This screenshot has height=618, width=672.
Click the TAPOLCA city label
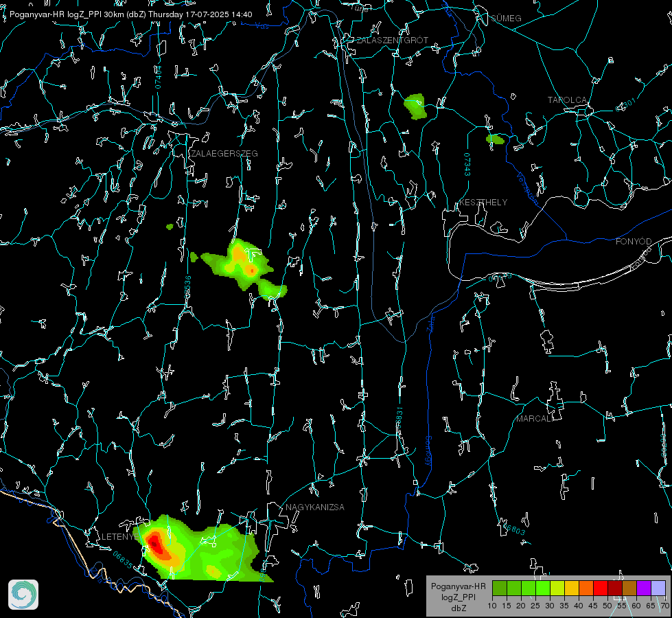coord(567,100)
